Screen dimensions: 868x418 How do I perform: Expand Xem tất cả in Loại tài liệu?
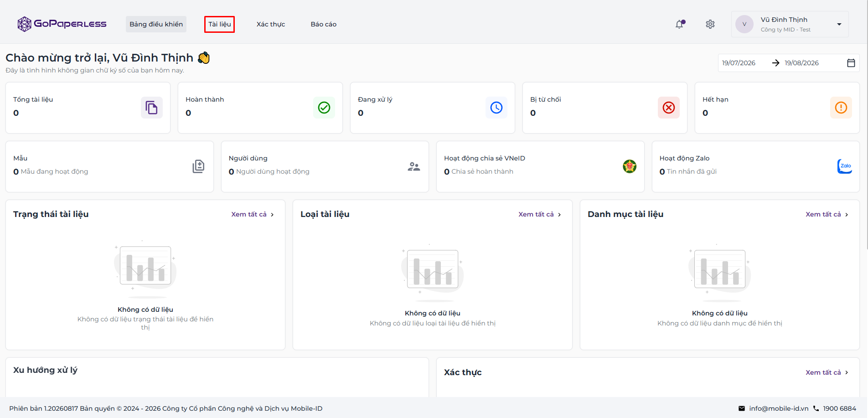pyautogui.click(x=540, y=214)
